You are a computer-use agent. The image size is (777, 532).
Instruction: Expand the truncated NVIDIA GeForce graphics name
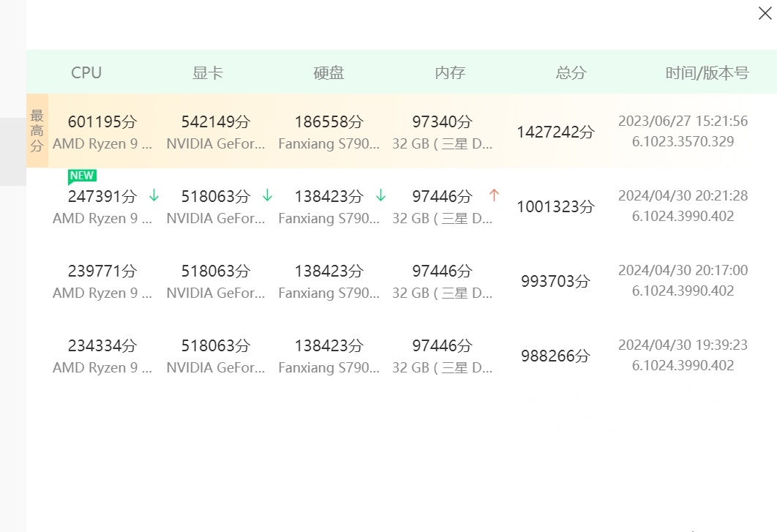click(216, 143)
